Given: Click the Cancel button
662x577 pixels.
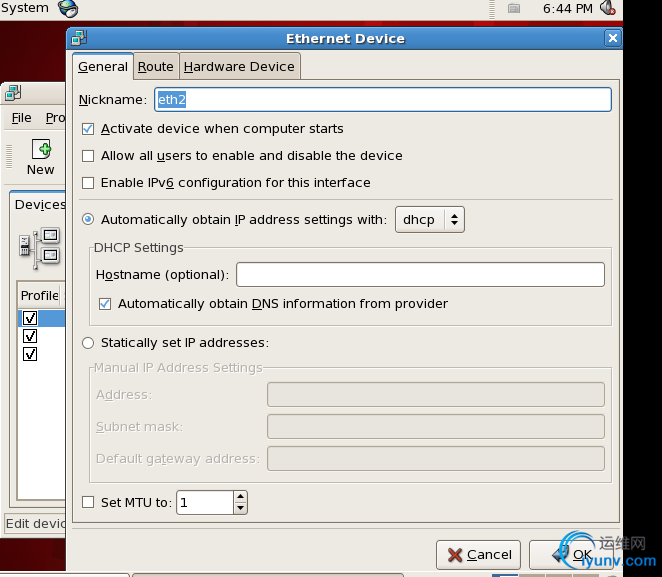Looking at the screenshot, I should [478, 555].
